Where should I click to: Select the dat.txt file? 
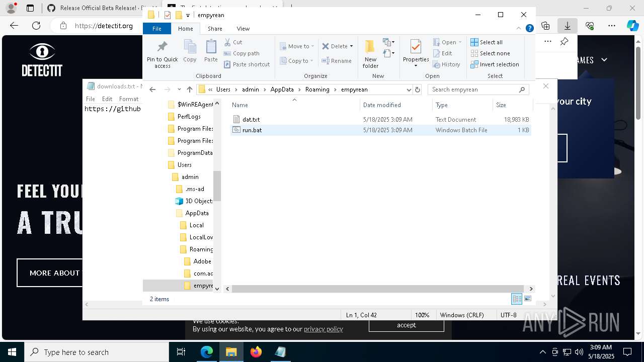[x=381, y=120]
